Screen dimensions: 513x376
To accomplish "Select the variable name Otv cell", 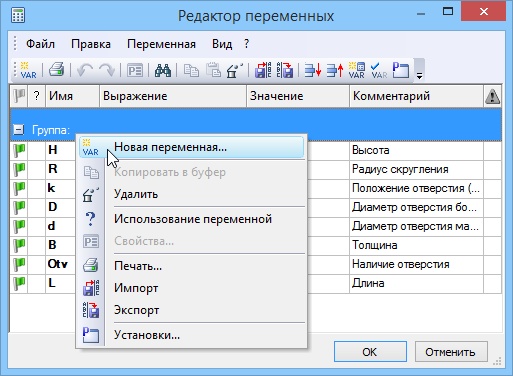I will (x=60, y=264).
